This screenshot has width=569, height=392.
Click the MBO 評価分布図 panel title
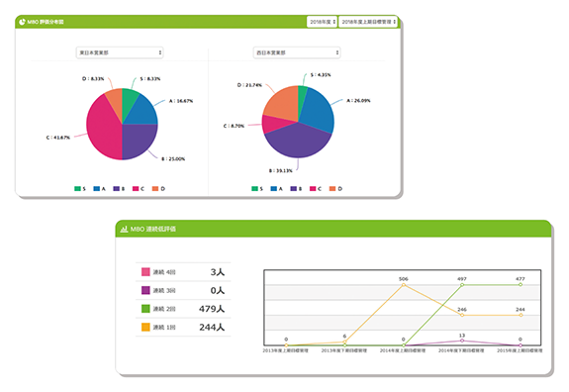[46, 22]
